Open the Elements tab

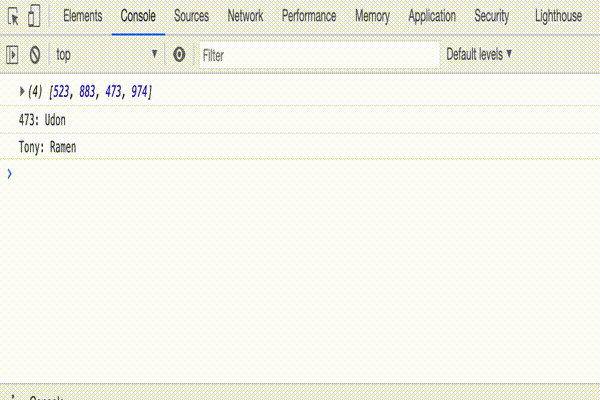pyautogui.click(x=83, y=16)
